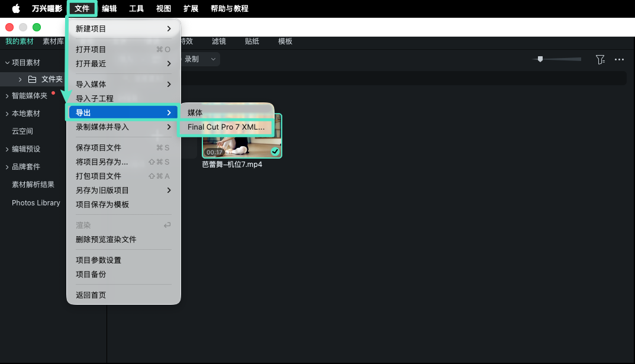Switch to the 贴纸 tab
This screenshot has width=635, height=364.
click(252, 41)
